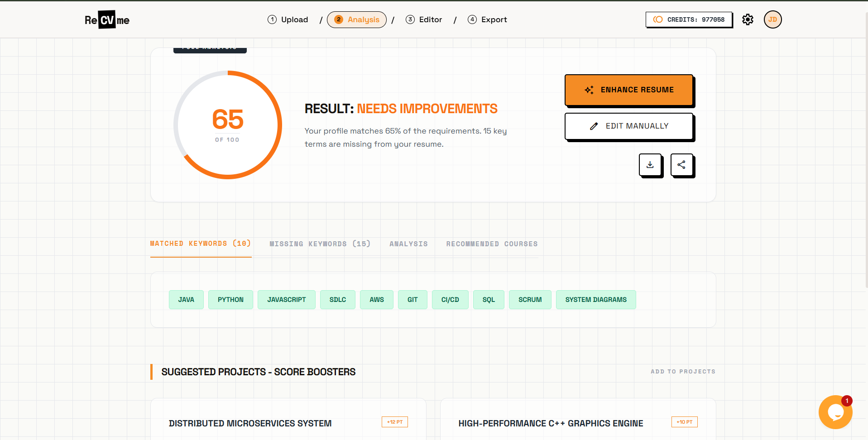The height and width of the screenshot is (440, 868).
Task: Click the Result: Needs Improvements heading
Action: [401, 109]
